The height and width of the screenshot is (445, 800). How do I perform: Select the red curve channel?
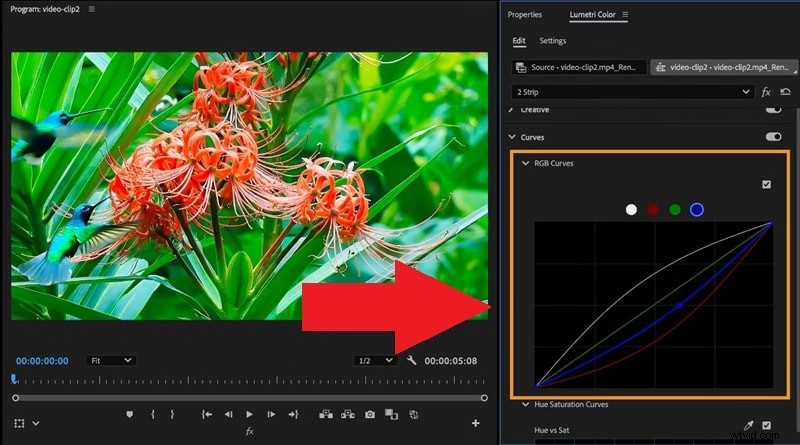pos(653,210)
